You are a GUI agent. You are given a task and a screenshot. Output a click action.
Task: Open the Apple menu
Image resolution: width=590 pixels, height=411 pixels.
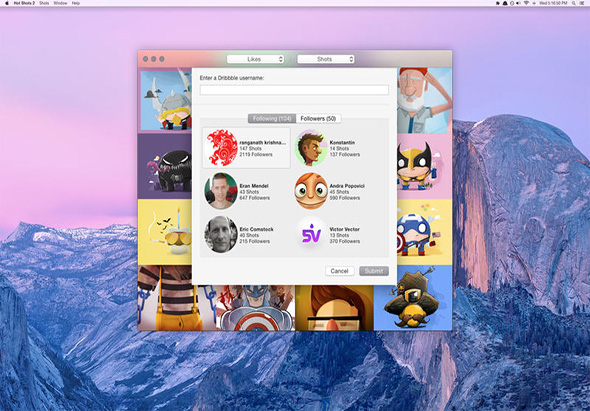pyautogui.click(x=7, y=3)
